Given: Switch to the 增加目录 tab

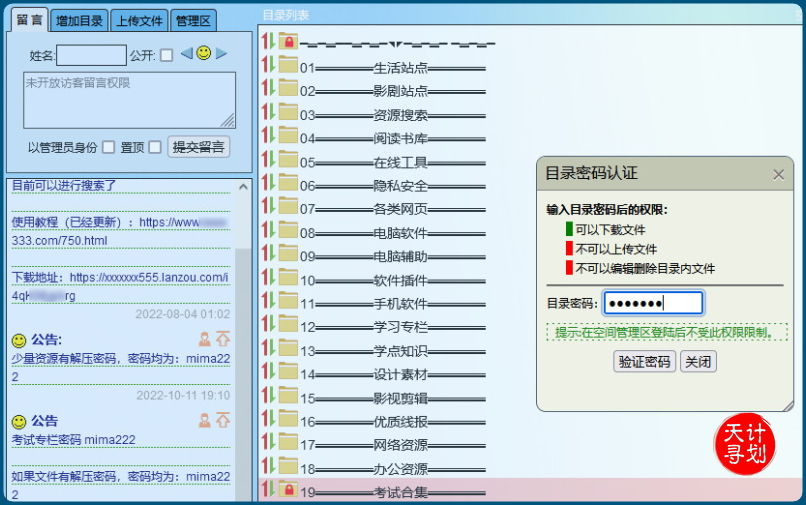Looking at the screenshot, I should 79,21.
